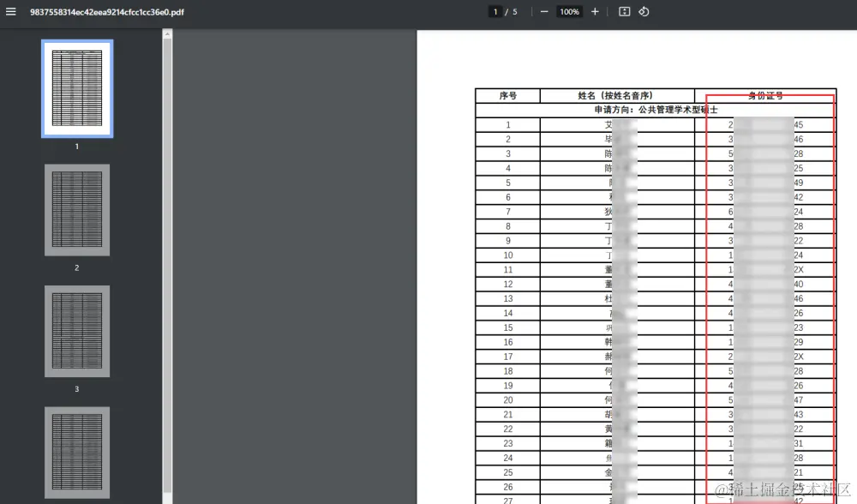
Task: Click the name cell starting 韩 in row 16
Action: click(x=617, y=342)
